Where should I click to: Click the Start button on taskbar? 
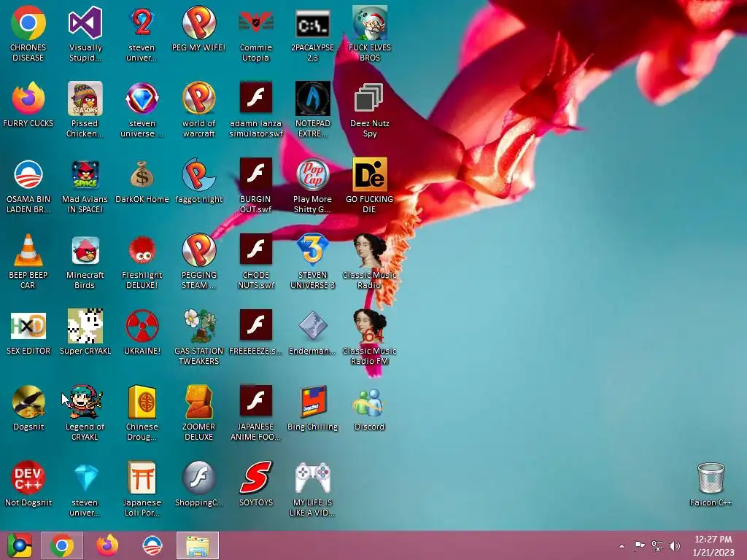[19, 545]
